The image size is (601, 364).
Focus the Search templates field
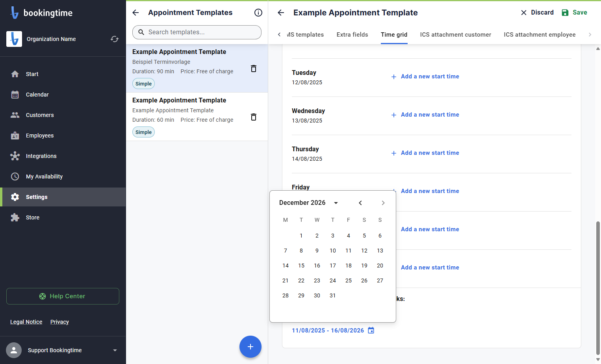click(197, 32)
